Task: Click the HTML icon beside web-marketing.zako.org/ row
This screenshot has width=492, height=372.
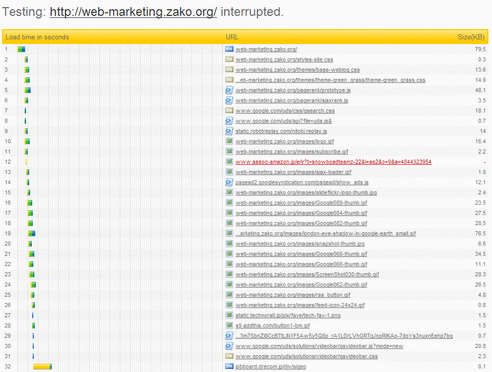Action: point(229,49)
